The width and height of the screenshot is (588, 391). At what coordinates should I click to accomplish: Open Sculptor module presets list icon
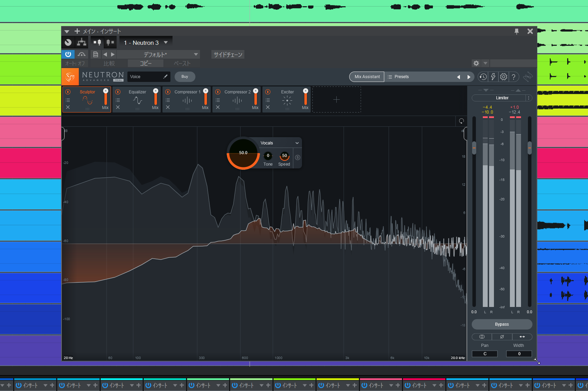[x=68, y=100]
